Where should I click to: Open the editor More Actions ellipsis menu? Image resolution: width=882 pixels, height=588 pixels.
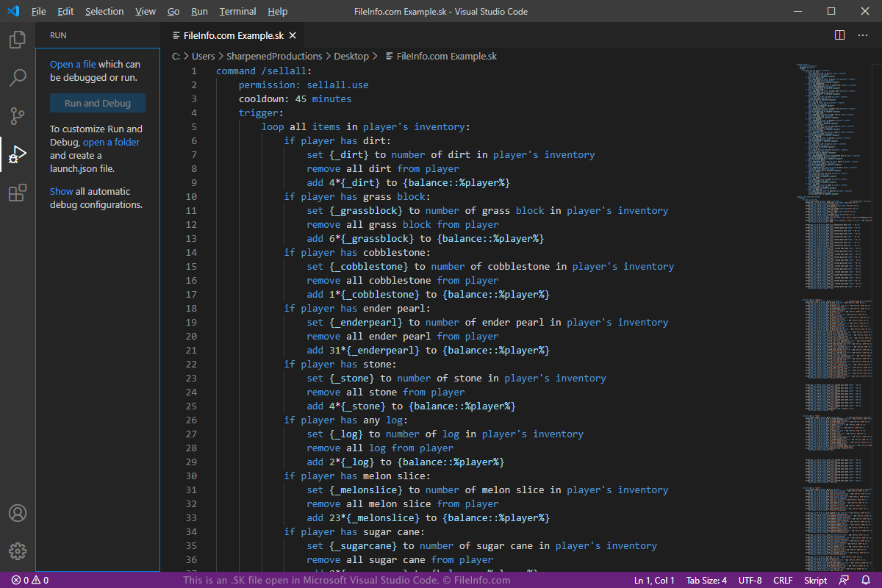pos(863,35)
